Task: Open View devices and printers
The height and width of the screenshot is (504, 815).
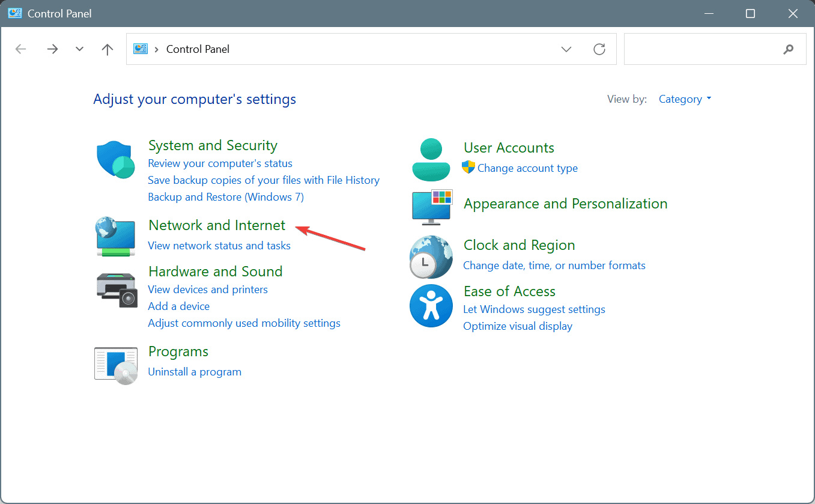Action: coord(208,290)
